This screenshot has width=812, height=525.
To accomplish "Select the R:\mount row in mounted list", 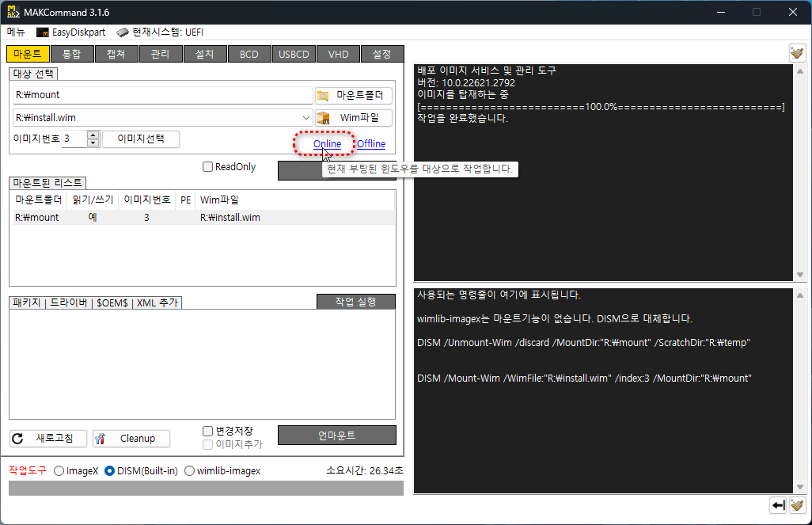I will coord(203,218).
